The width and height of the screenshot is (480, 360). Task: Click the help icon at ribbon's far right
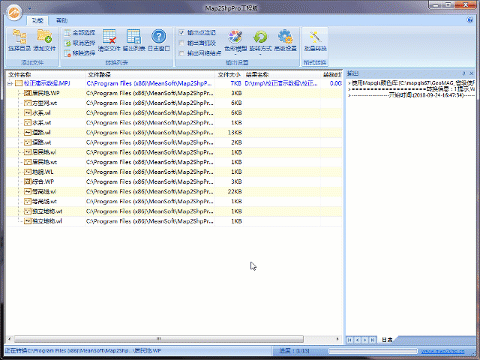470,20
